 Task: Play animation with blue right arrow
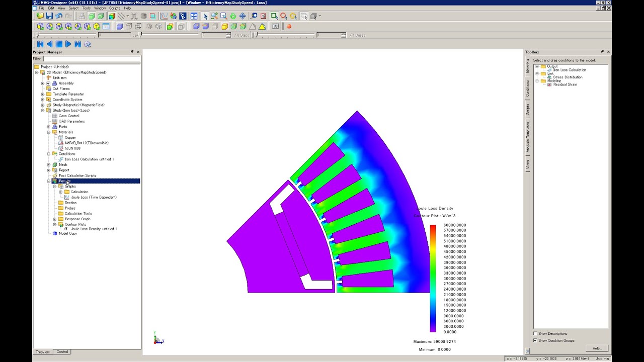pos(68,44)
